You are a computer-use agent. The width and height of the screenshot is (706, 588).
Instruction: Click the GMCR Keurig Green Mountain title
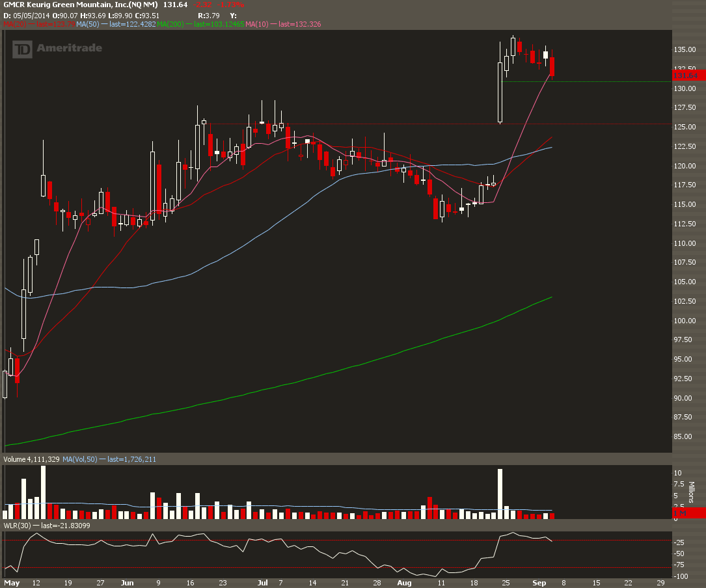tap(81, 5)
